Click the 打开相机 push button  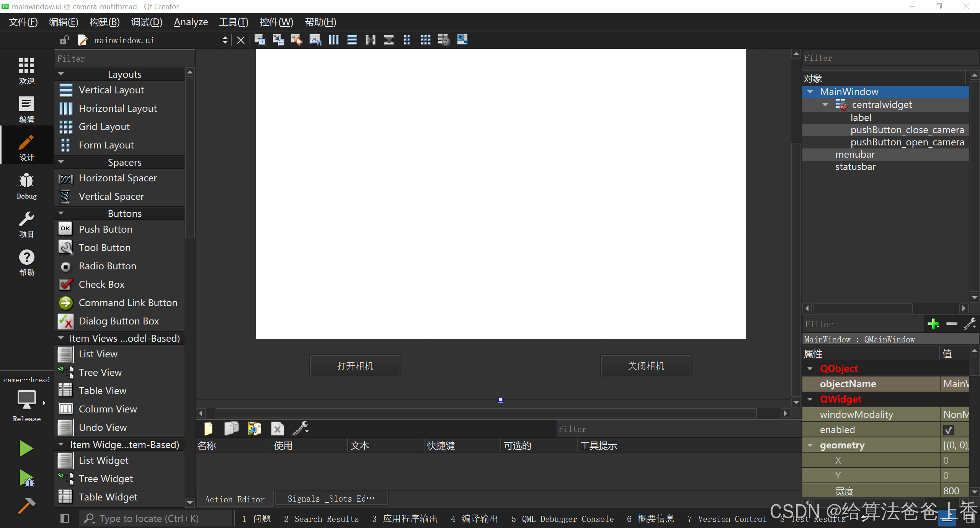tap(355, 366)
